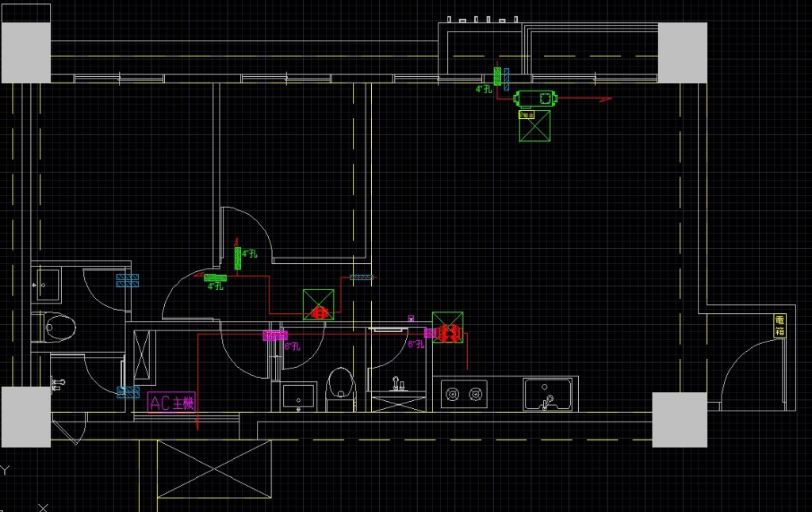The width and height of the screenshot is (812, 512).
Task: Click the vertical green 4"孔 sleeve near door
Action: 237,258
